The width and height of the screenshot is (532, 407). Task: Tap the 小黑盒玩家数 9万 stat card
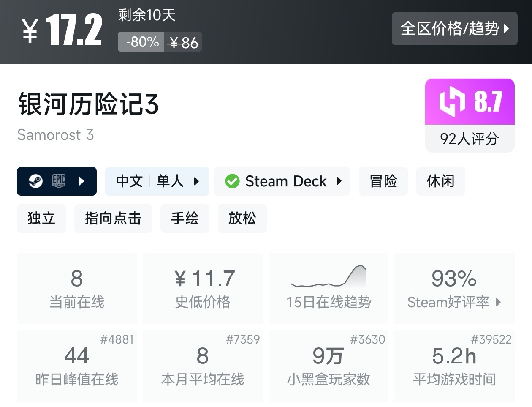coord(328,366)
